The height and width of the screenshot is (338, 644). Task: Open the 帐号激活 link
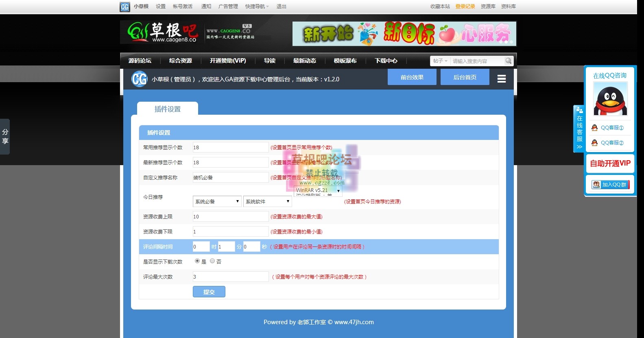(x=183, y=7)
